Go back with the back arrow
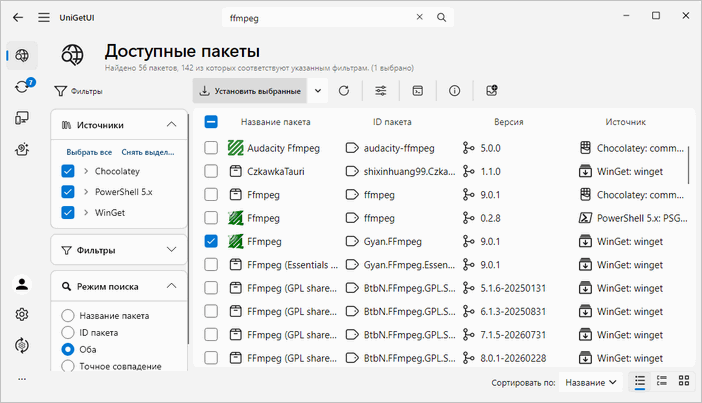Screen dimensions: 702x403 18,17
